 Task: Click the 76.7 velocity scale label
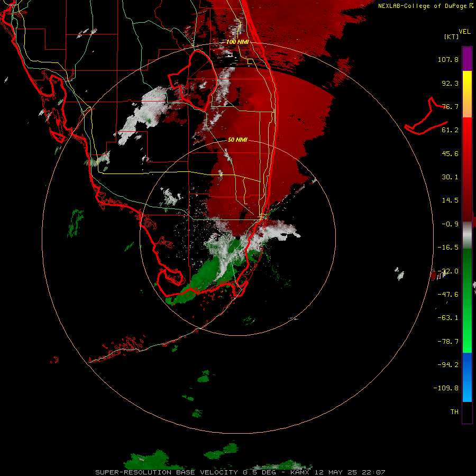tap(450, 106)
